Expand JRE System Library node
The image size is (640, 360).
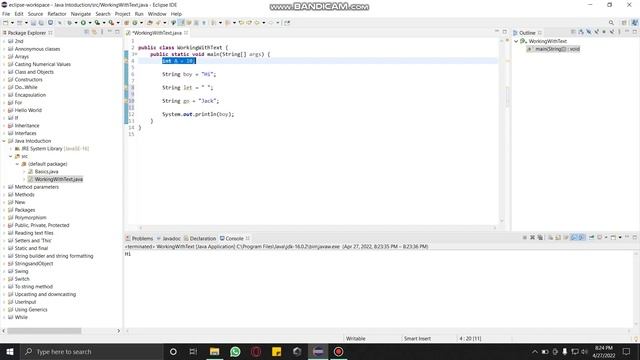pyautogui.click(x=11, y=149)
